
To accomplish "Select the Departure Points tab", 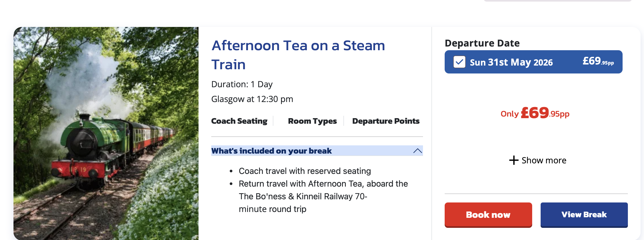I will (386, 121).
